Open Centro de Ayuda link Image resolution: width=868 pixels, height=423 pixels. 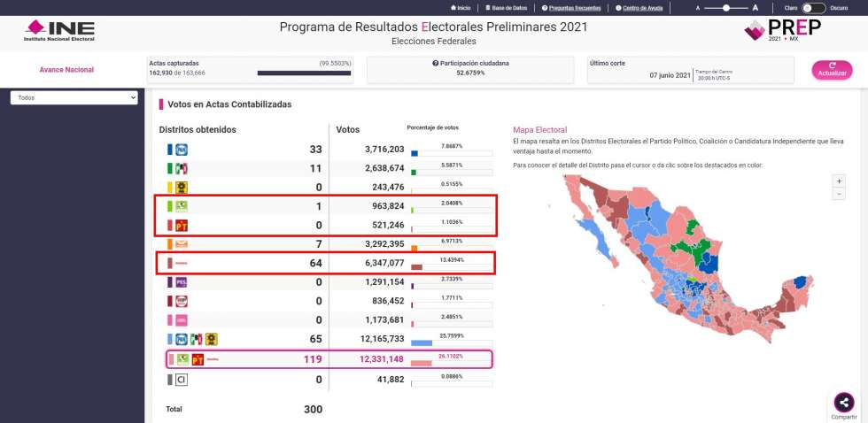639,8
